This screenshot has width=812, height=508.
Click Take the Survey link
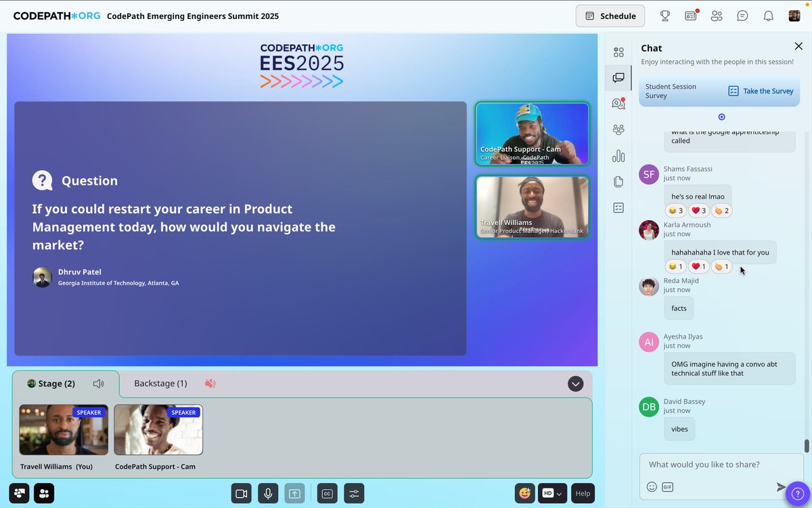pyautogui.click(x=761, y=91)
